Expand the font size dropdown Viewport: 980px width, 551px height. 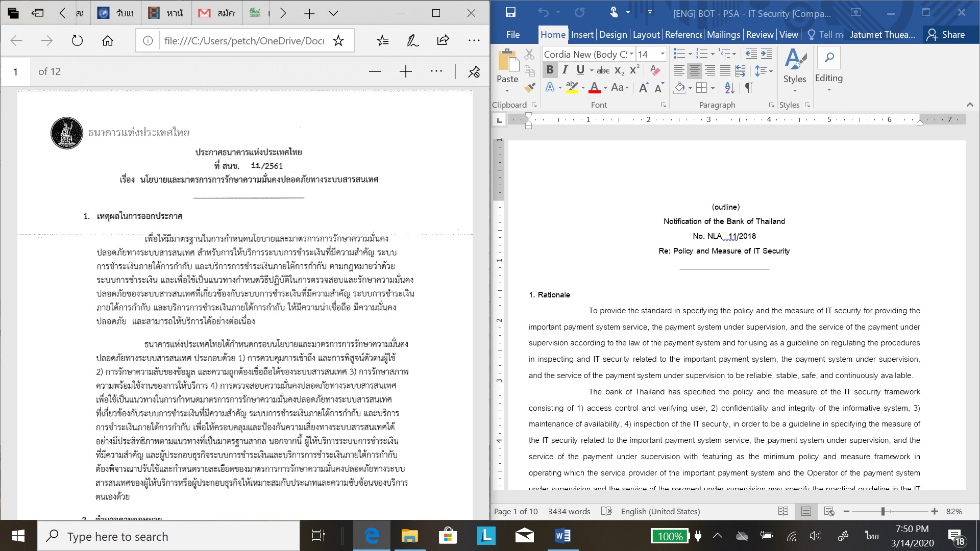pyautogui.click(x=663, y=54)
